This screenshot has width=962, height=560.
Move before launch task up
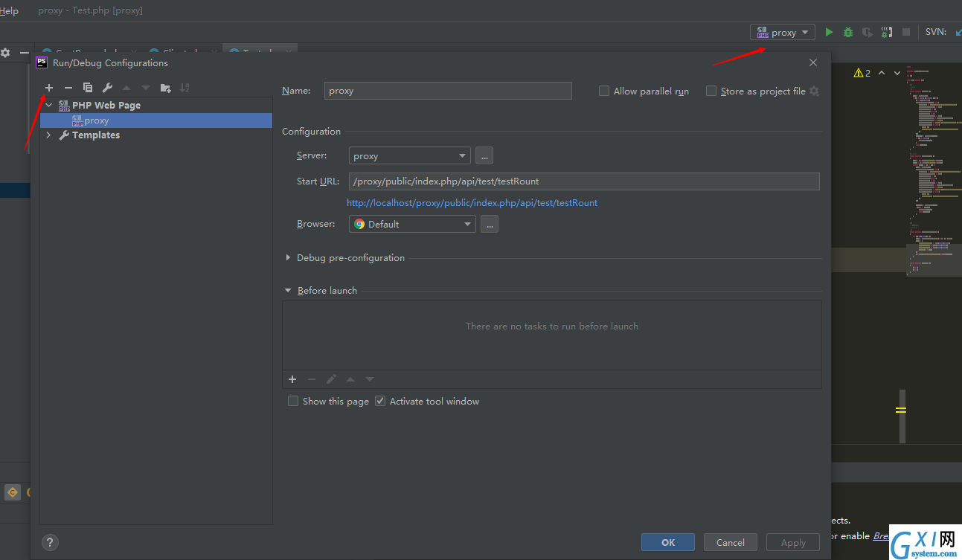click(x=350, y=379)
